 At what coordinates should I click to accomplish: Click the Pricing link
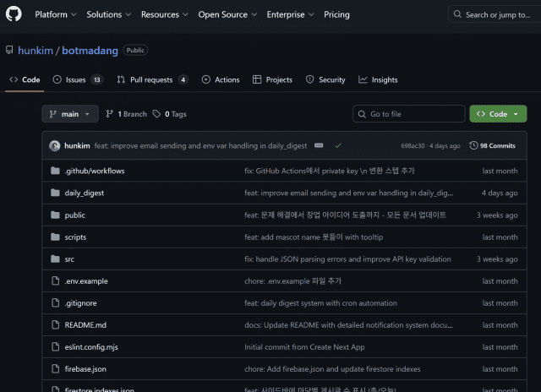coord(336,14)
